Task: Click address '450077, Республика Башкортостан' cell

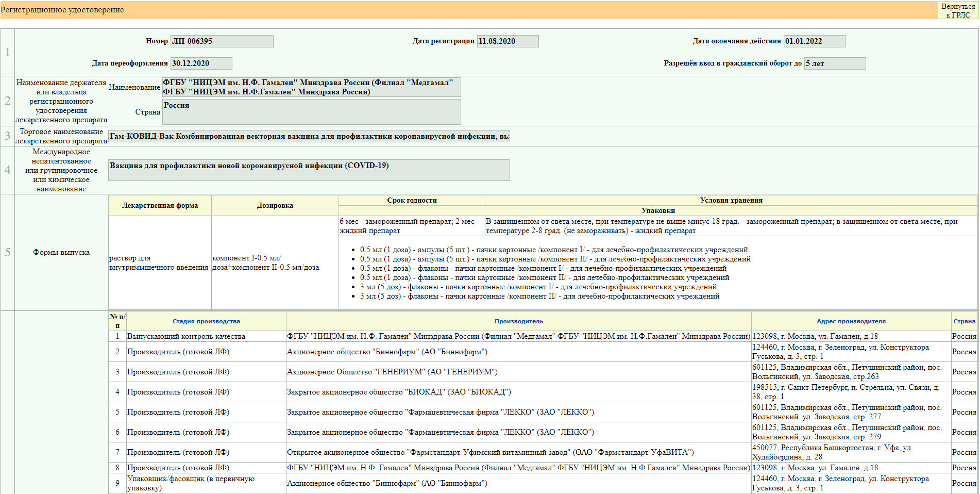Action: [851, 452]
